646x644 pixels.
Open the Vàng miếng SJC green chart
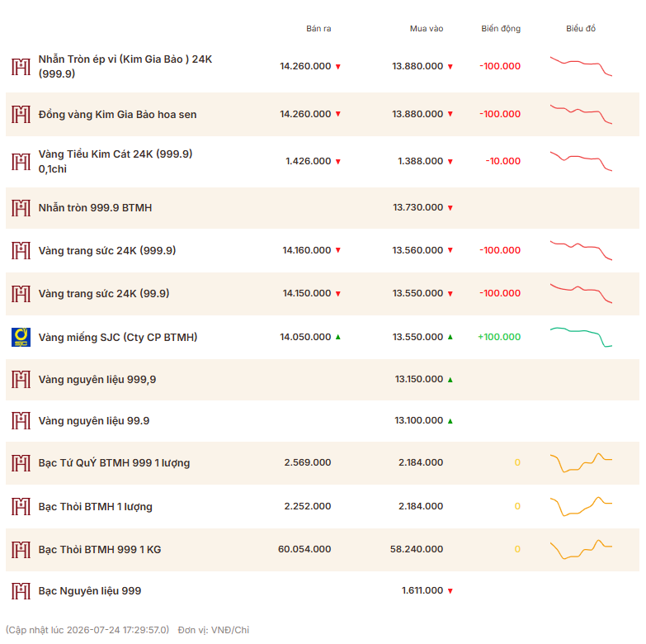point(581,337)
